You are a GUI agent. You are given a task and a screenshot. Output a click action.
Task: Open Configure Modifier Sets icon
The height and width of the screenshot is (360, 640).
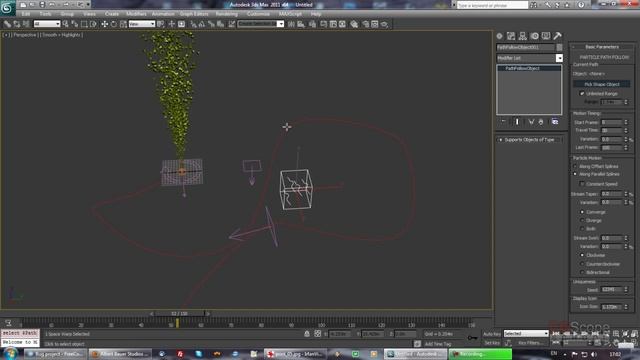pos(555,122)
